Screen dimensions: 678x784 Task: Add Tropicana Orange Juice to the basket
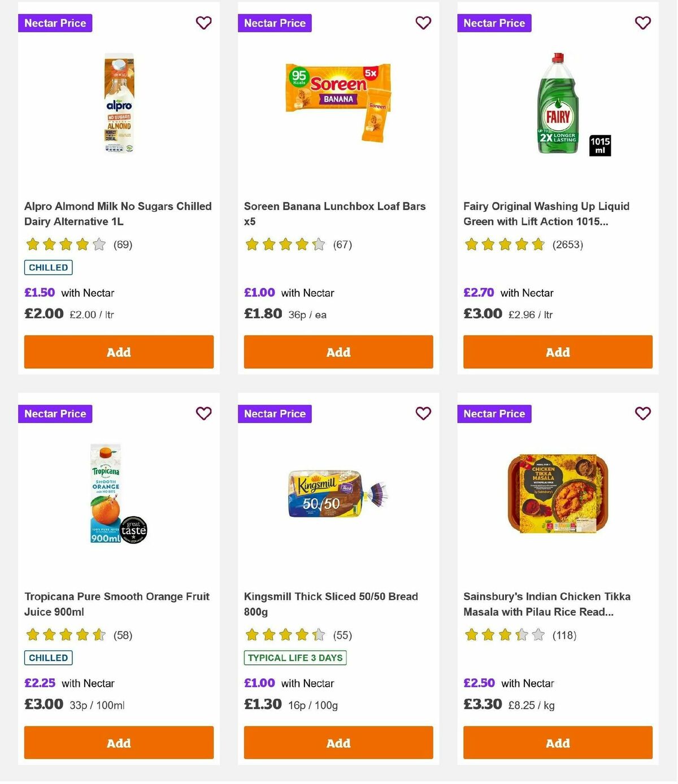pyautogui.click(x=119, y=743)
